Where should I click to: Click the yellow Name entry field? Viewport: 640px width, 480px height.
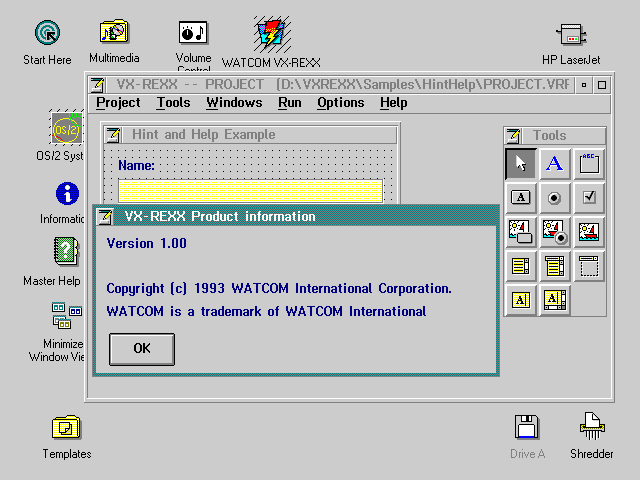coord(251,191)
